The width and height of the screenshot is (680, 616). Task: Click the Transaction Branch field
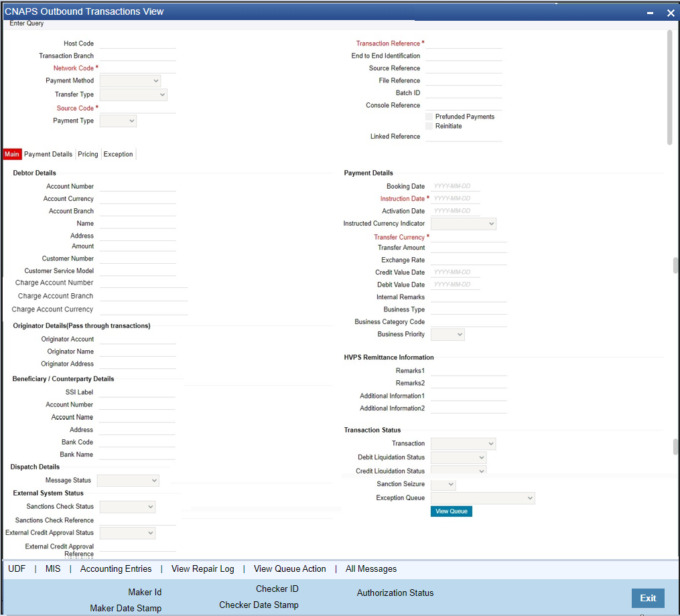(137, 56)
